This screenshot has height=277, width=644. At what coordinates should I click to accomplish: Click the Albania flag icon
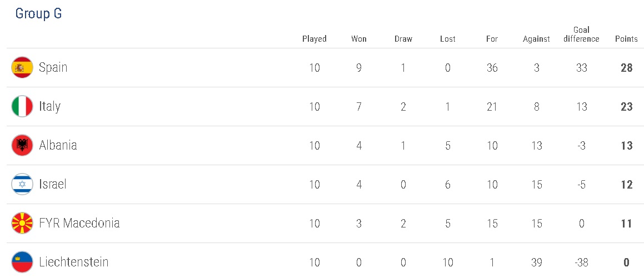tap(22, 146)
